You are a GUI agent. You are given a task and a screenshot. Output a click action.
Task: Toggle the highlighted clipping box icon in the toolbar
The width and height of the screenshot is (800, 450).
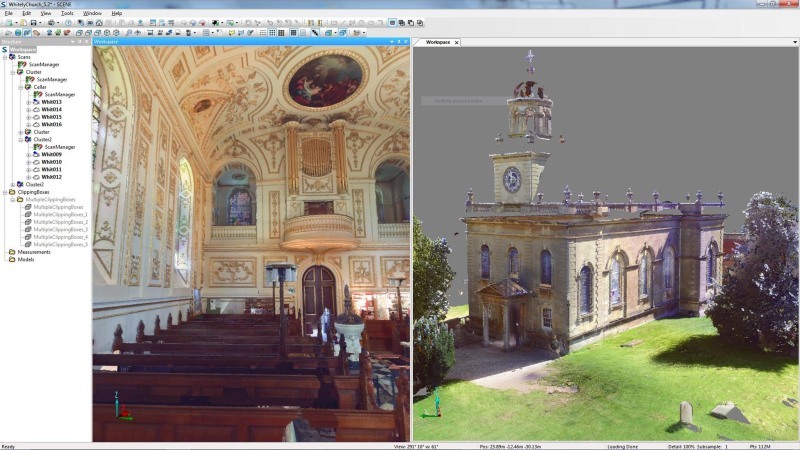click(342, 33)
